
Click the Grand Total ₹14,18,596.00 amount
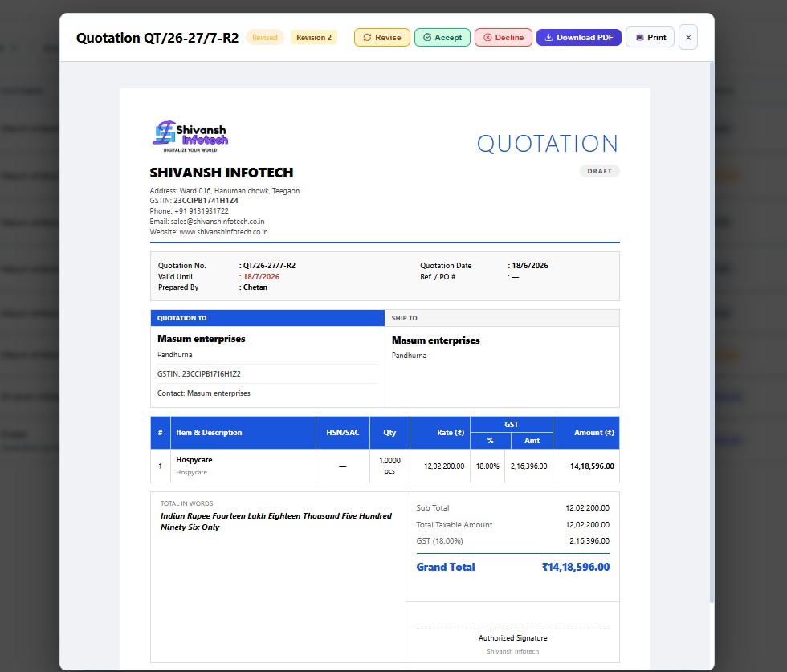(x=576, y=567)
